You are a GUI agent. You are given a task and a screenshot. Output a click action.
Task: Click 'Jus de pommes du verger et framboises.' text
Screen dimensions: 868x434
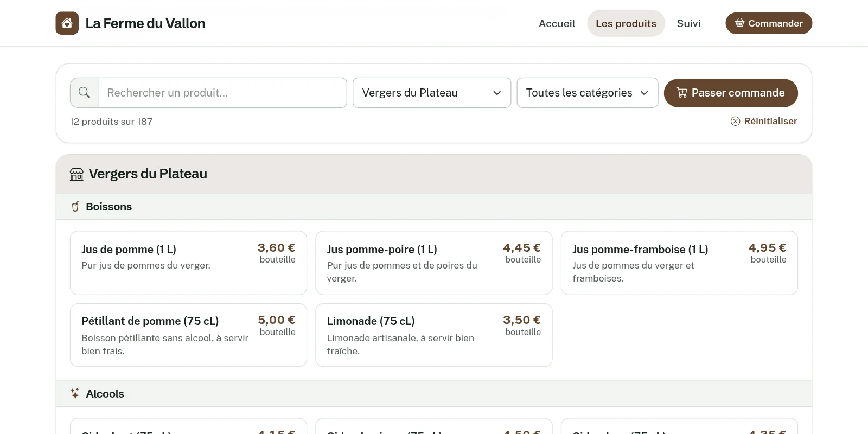point(633,272)
